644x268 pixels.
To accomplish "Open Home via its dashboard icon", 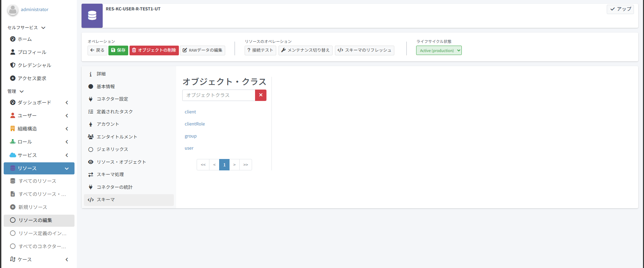I will coord(13,39).
